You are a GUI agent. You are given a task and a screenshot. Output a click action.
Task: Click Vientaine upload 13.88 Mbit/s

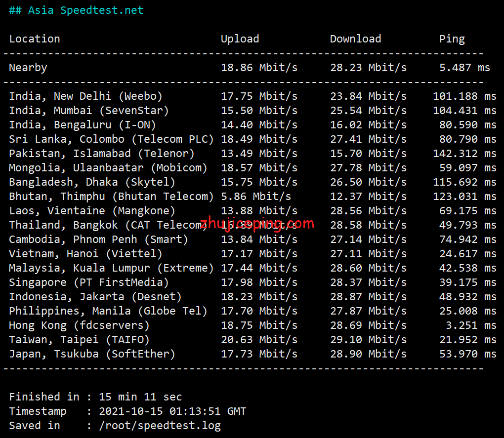click(x=259, y=211)
